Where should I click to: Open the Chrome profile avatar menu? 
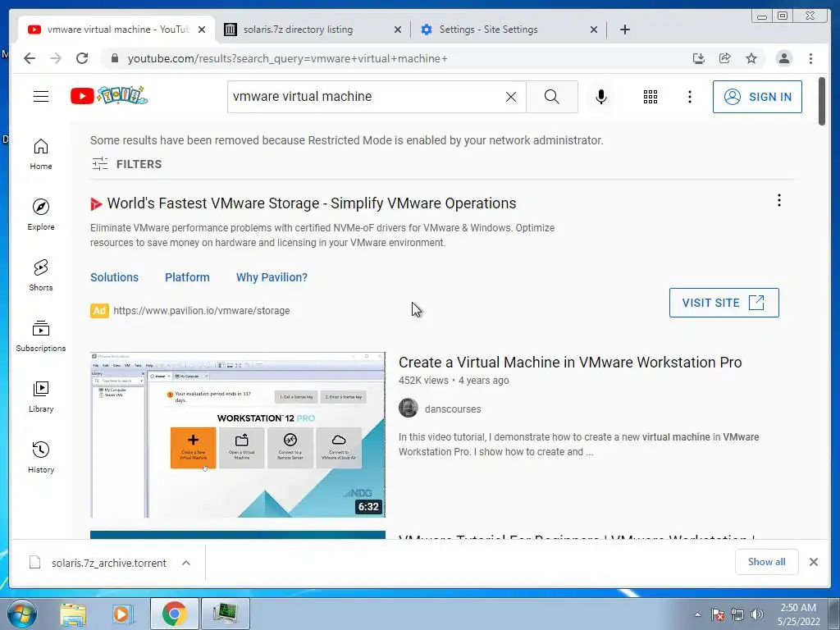coord(783,58)
